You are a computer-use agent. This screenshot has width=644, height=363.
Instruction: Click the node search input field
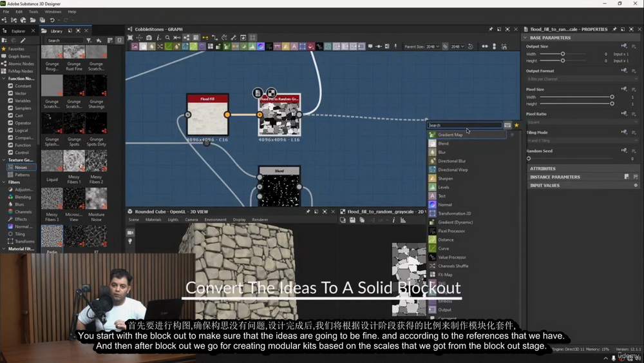click(x=464, y=125)
